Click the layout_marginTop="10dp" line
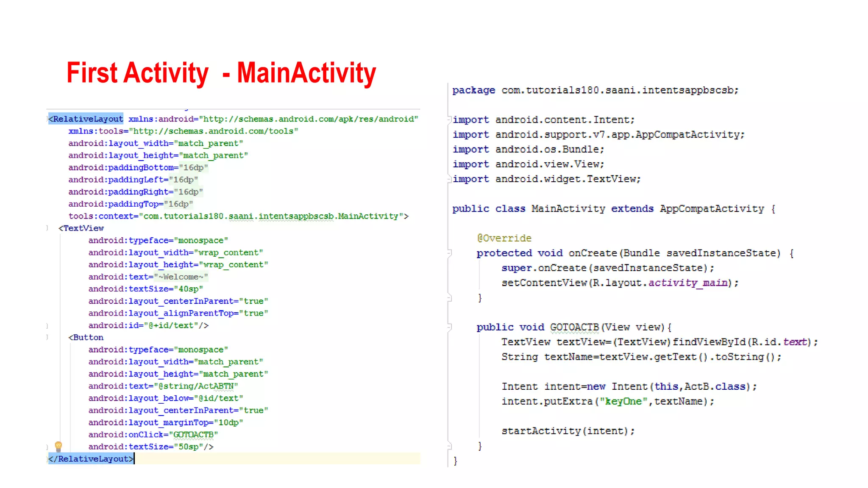Viewport: 868px width, 488px height. [x=166, y=422]
